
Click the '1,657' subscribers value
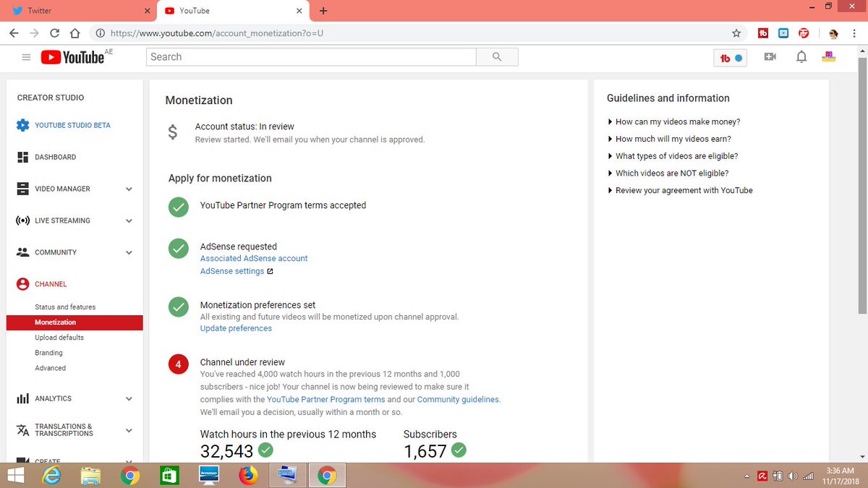tap(425, 451)
